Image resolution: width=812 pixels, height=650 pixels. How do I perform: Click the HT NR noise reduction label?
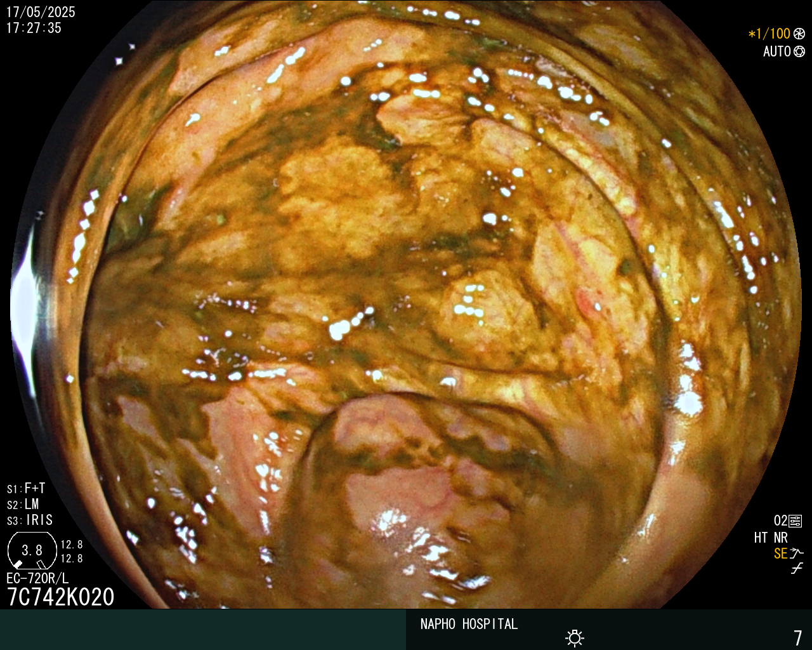coord(771,538)
